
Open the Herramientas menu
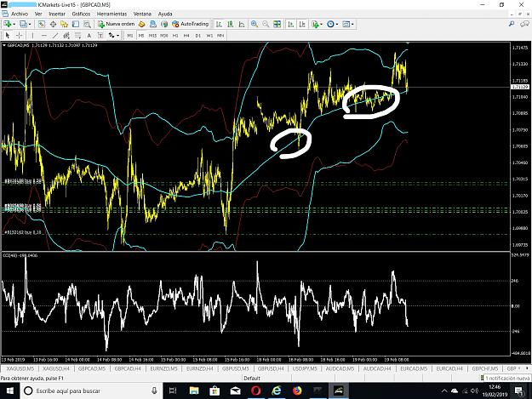(x=112, y=14)
